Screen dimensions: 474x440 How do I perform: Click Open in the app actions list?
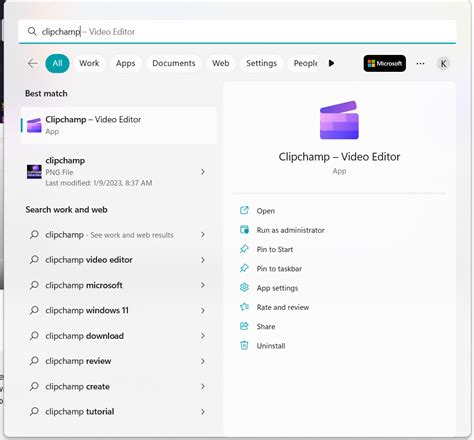(x=266, y=211)
